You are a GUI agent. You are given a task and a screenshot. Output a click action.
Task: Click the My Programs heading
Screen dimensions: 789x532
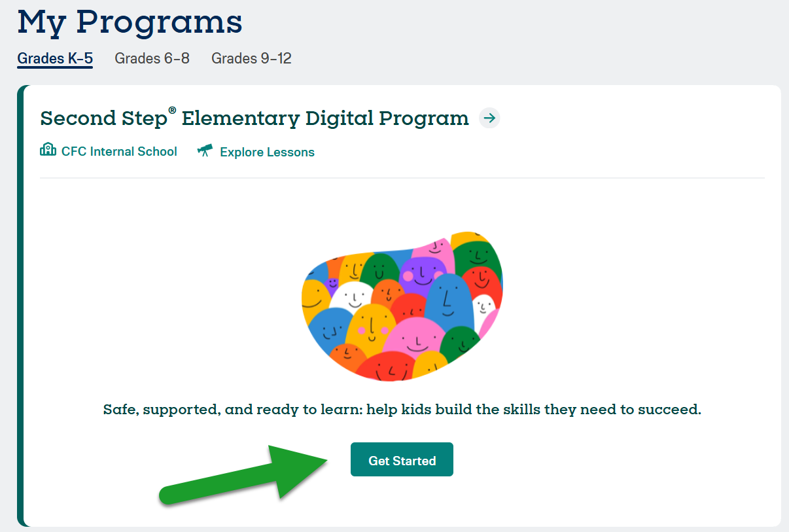(x=130, y=22)
